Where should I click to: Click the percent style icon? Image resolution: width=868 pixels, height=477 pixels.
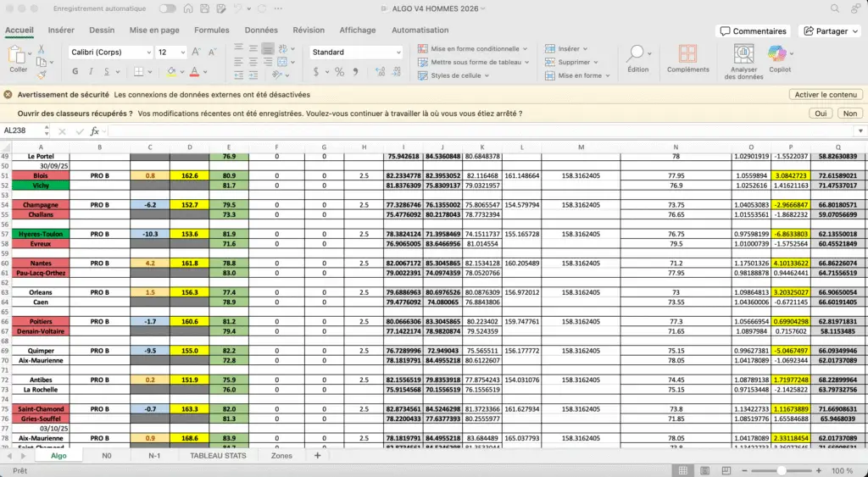point(339,74)
